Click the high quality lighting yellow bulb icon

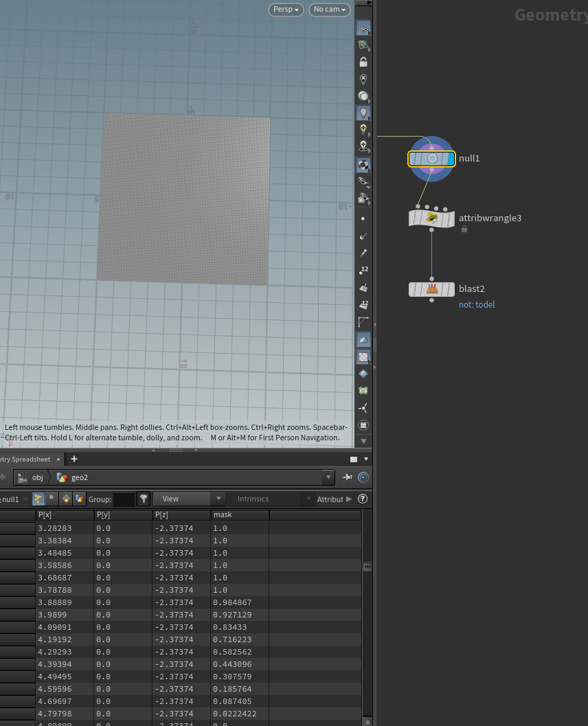(363, 129)
